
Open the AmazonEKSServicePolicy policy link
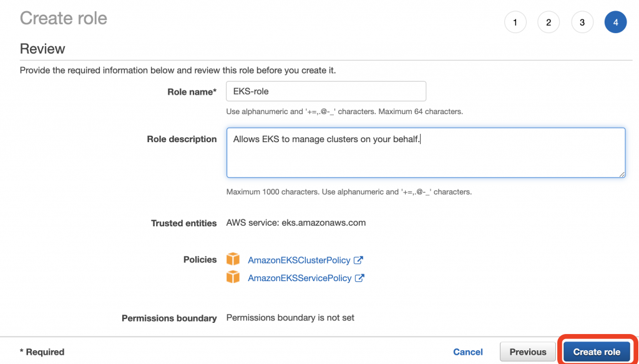300,278
